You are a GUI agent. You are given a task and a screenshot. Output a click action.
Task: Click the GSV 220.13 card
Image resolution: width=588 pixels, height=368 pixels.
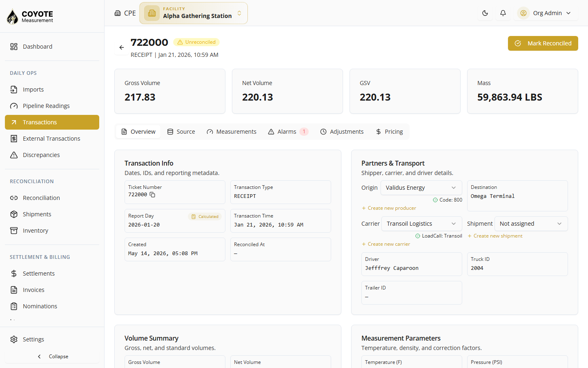click(x=405, y=91)
